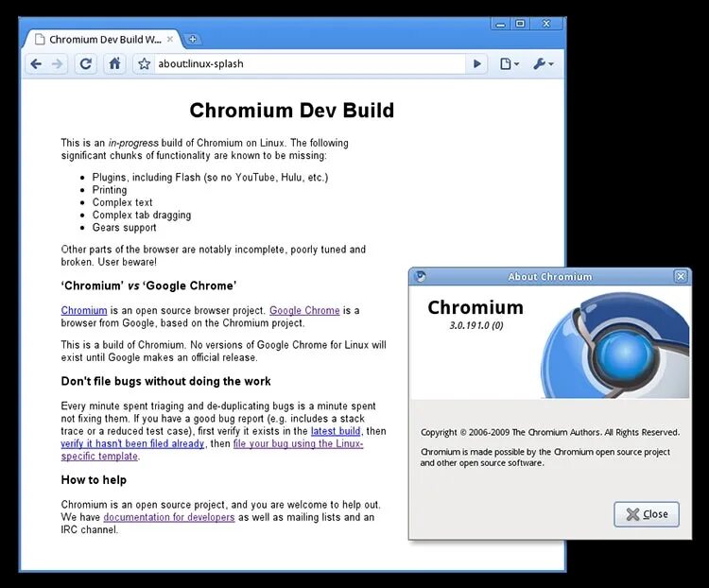Click the Go arrow next to the address bar
This screenshot has height=588, width=709.
point(476,63)
